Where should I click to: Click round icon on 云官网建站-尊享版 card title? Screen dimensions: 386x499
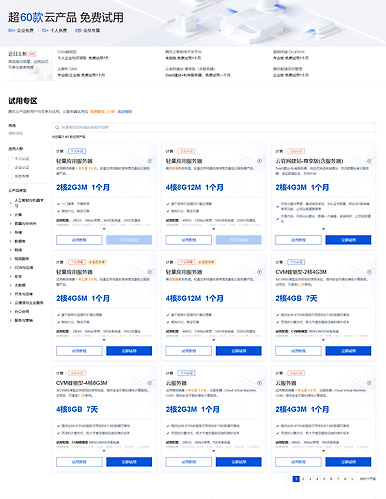[x=369, y=161]
